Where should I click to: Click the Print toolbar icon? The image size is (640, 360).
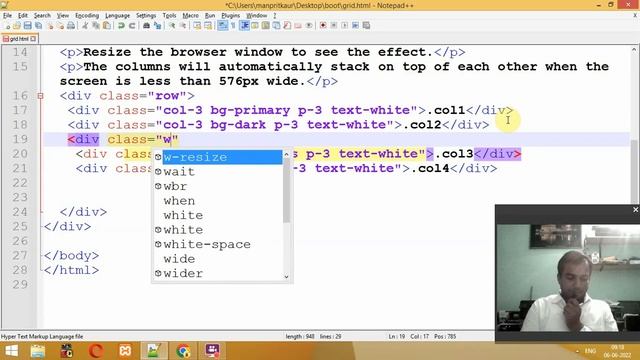pos(71,25)
